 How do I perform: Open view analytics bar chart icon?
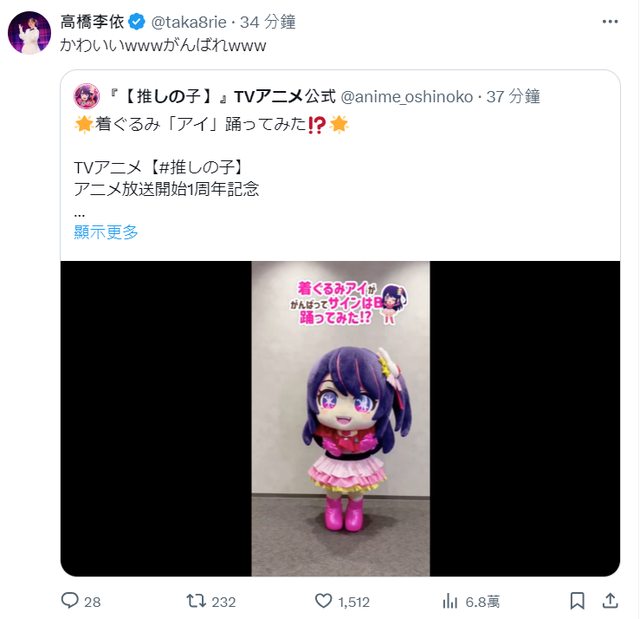[x=450, y=601]
